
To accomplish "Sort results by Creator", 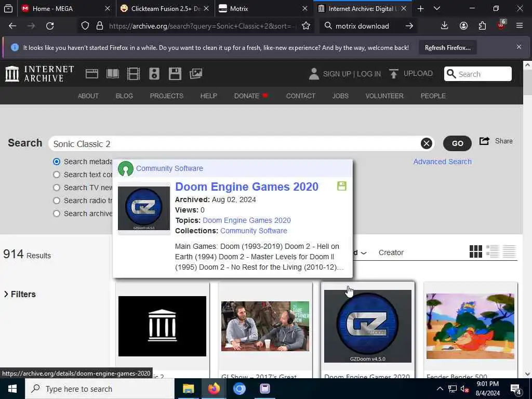I will point(391,253).
